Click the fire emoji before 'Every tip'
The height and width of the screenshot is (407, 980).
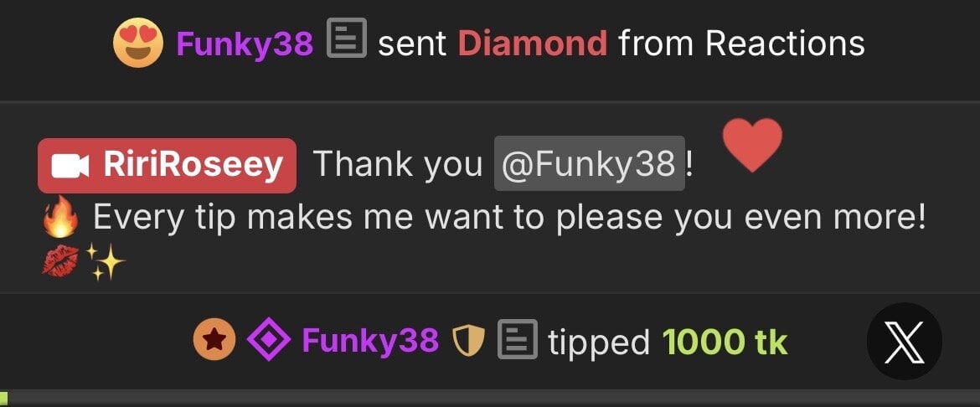click(x=60, y=216)
